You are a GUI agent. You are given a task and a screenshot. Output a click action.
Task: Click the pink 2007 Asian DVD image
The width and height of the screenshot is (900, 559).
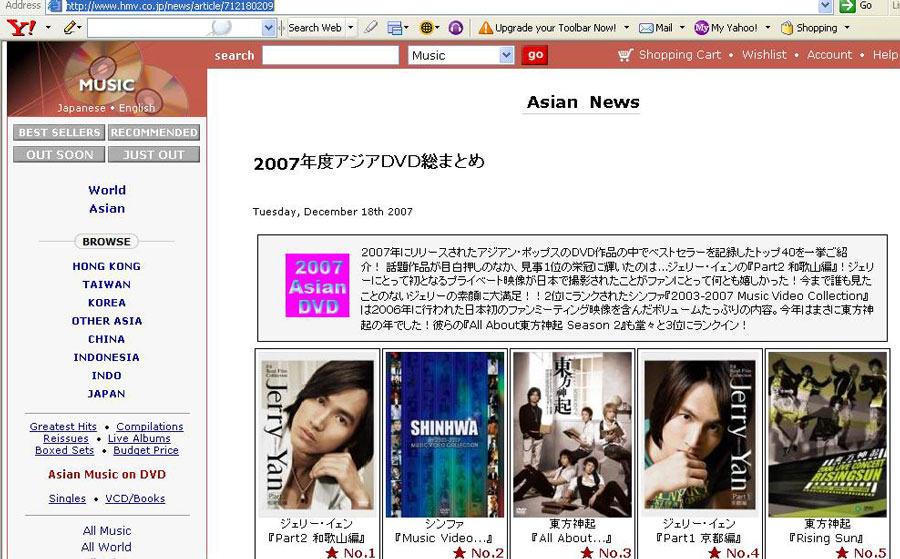317,285
